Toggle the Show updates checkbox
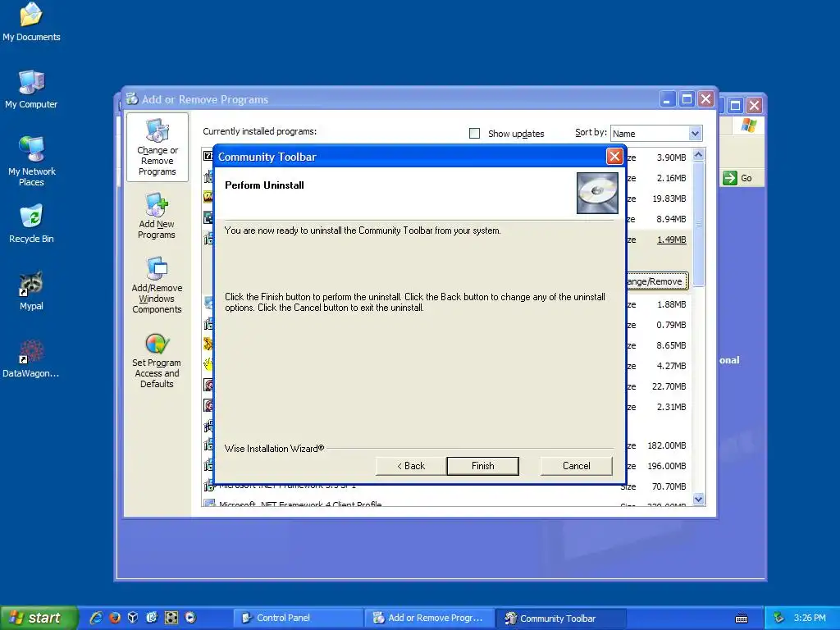840x630 pixels. pyautogui.click(x=475, y=134)
